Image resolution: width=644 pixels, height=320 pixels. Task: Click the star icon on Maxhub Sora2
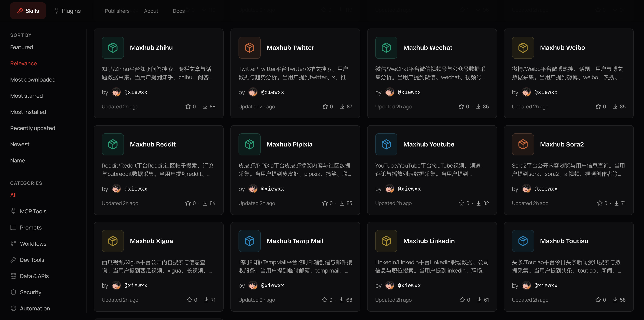point(600,203)
